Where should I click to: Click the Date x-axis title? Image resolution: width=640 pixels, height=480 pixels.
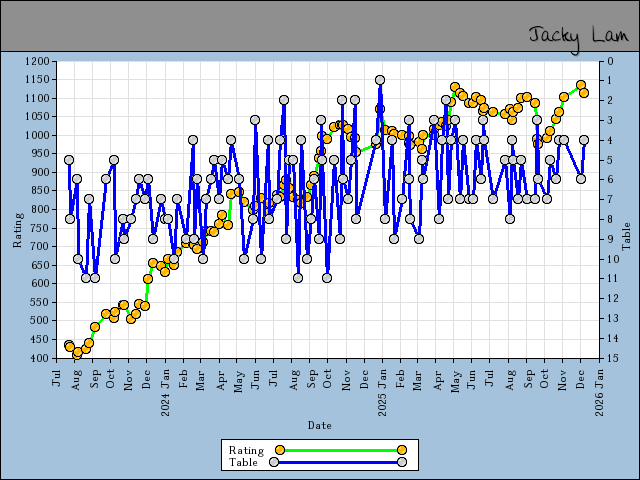click(319, 425)
